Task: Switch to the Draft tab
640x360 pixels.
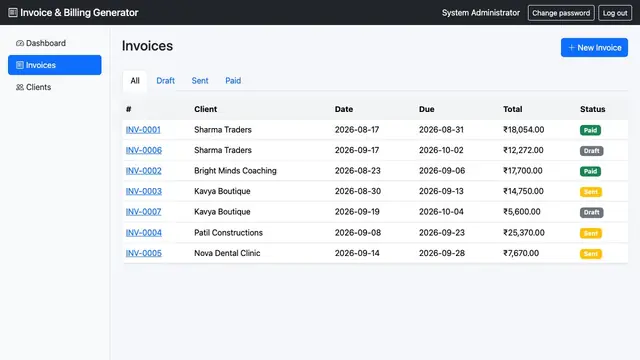Action: tap(165, 80)
